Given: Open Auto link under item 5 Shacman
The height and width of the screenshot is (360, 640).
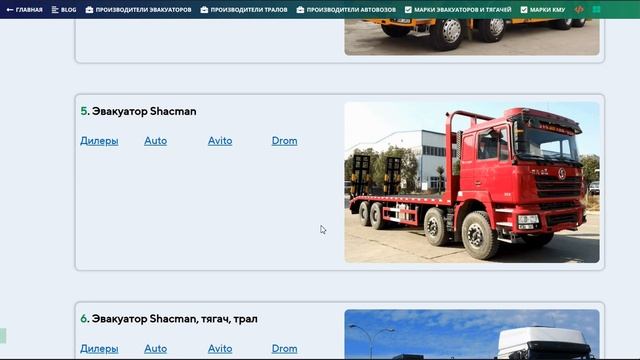Looking at the screenshot, I should point(156,141).
